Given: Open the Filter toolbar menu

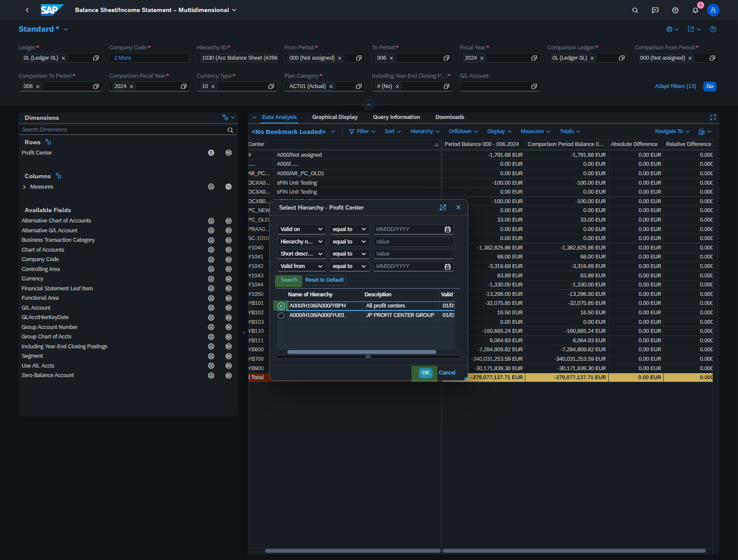Looking at the screenshot, I should coord(362,131).
